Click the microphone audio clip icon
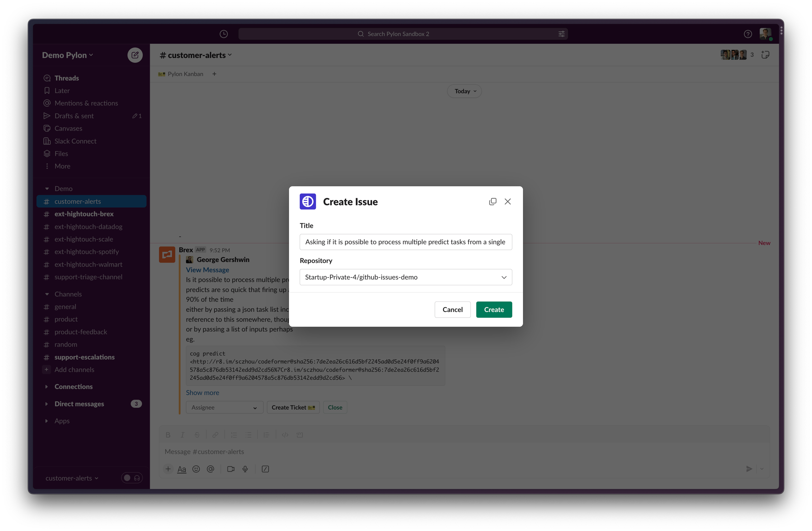 point(245,469)
